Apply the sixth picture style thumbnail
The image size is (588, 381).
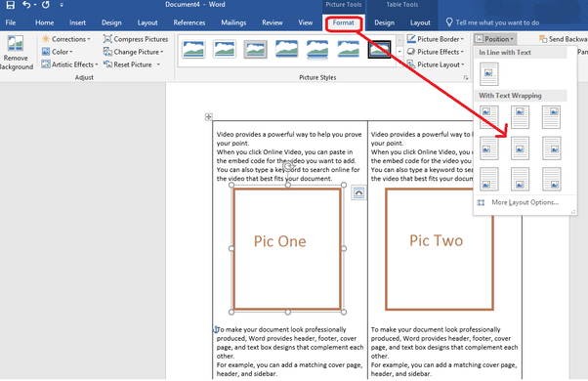pyautogui.click(x=349, y=49)
